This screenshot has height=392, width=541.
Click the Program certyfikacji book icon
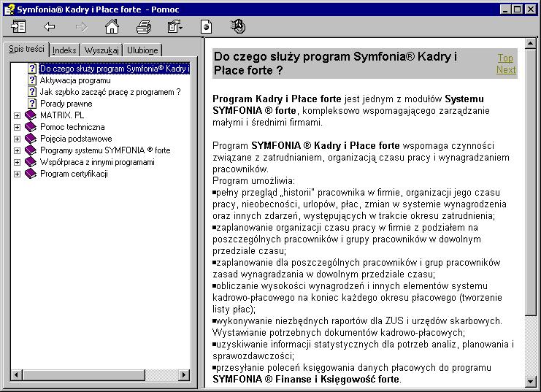(x=31, y=174)
